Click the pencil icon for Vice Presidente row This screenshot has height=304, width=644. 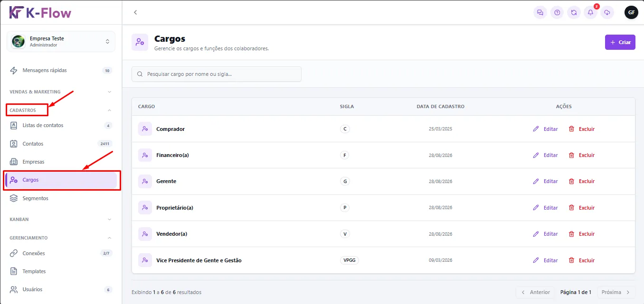coord(536,260)
